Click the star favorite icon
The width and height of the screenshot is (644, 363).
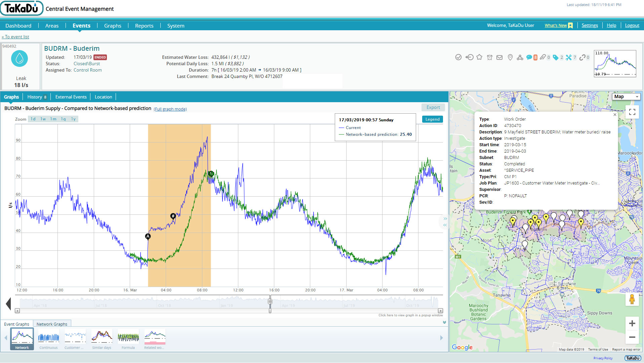click(x=479, y=57)
